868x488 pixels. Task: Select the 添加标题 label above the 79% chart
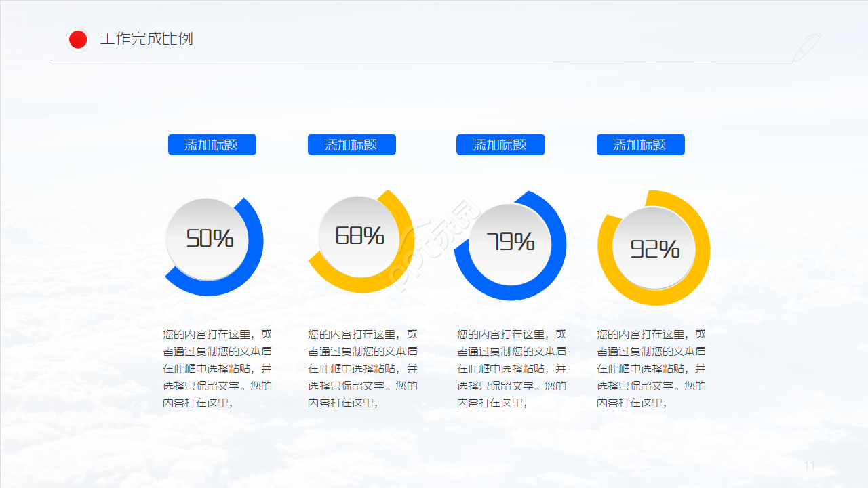(x=500, y=145)
